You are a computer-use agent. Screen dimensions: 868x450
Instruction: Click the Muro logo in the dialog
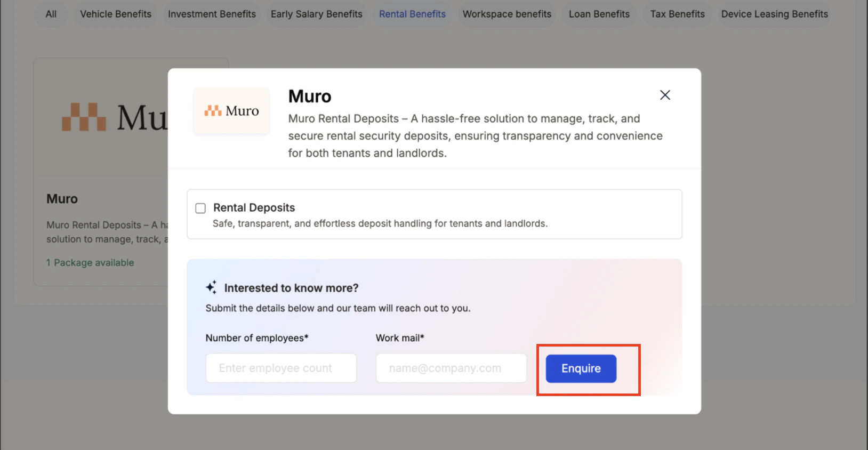click(231, 111)
